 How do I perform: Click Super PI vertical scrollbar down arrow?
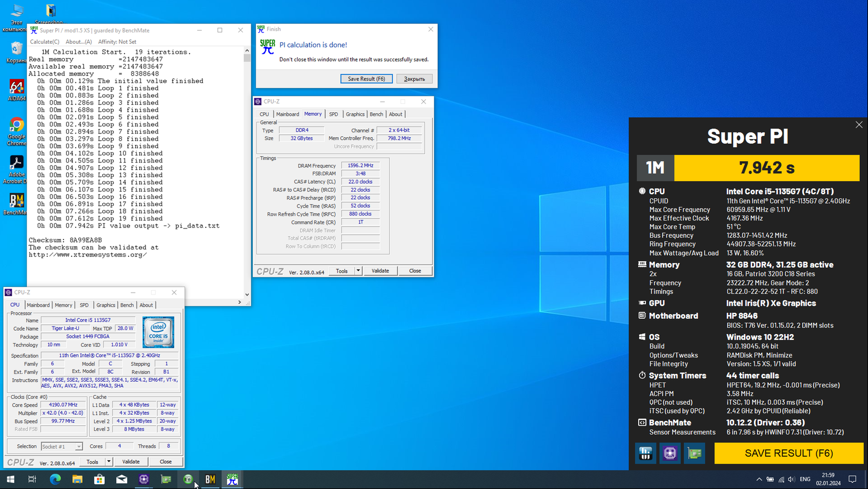tap(247, 294)
